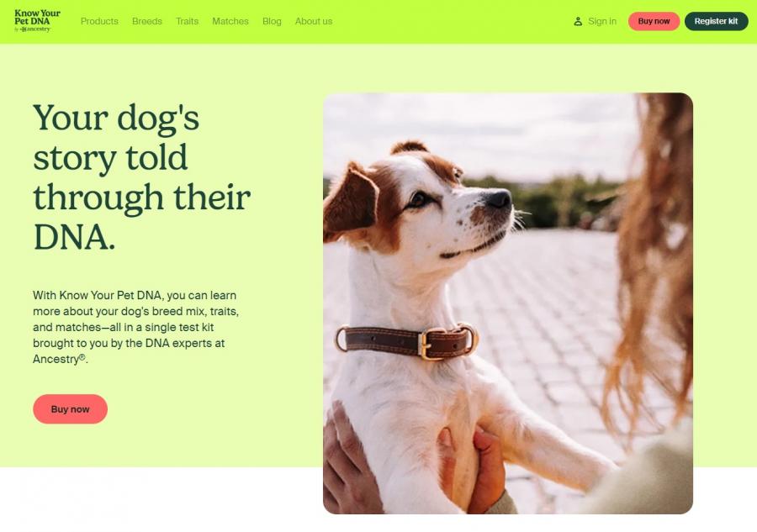Click the Ancestry® text ending the paragraph
757x532 pixels.
(x=60, y=359)
